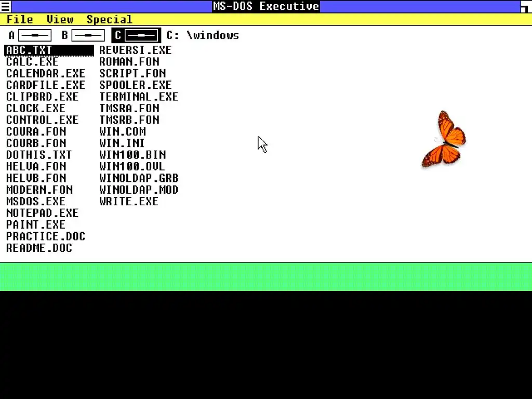Select README.DOC file
The width and height of the screenshot is (532, 399).
click(x=39, y=248)
